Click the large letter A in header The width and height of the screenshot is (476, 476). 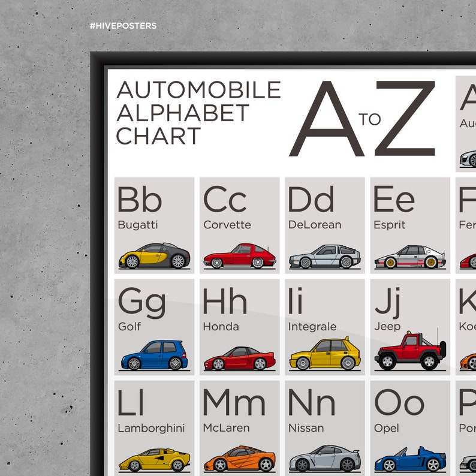326,119
